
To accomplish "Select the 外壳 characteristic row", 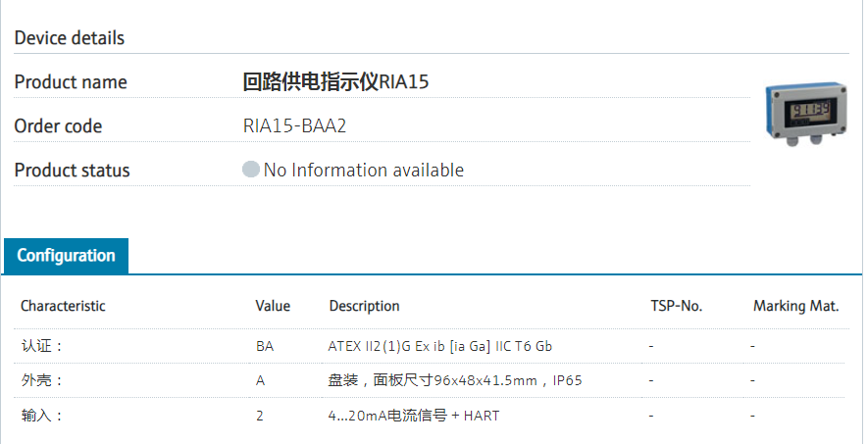I will click(42, 380).
